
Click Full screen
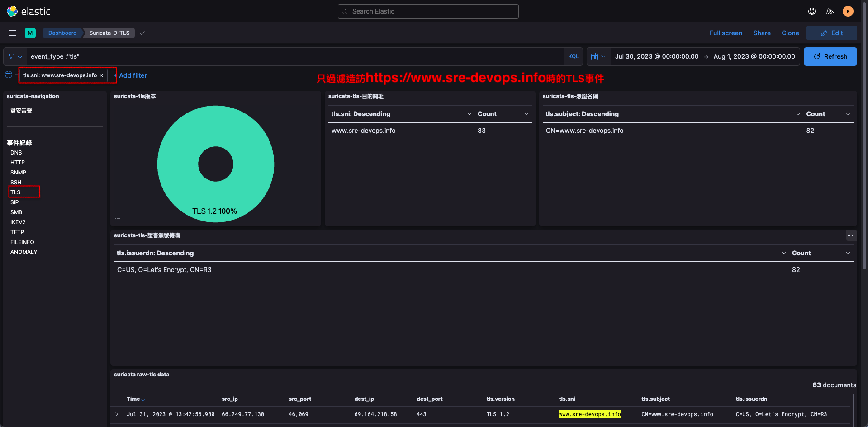(x=726, y=33)
